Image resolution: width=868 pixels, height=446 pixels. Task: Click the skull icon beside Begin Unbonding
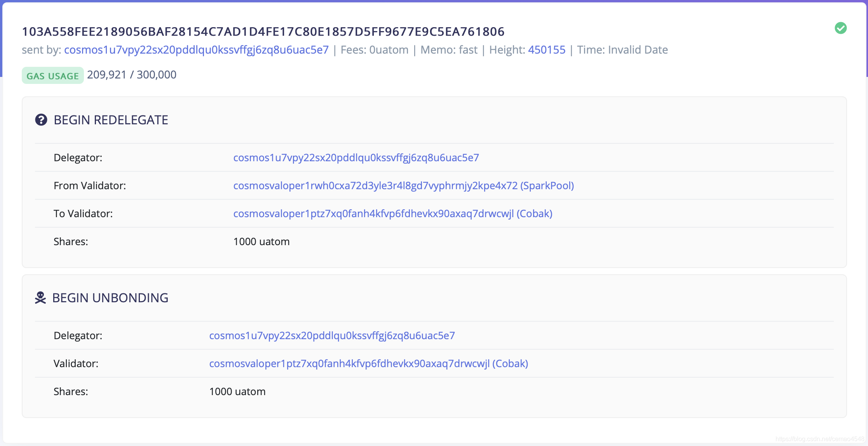pyautogui.click(x=40, y=298)
